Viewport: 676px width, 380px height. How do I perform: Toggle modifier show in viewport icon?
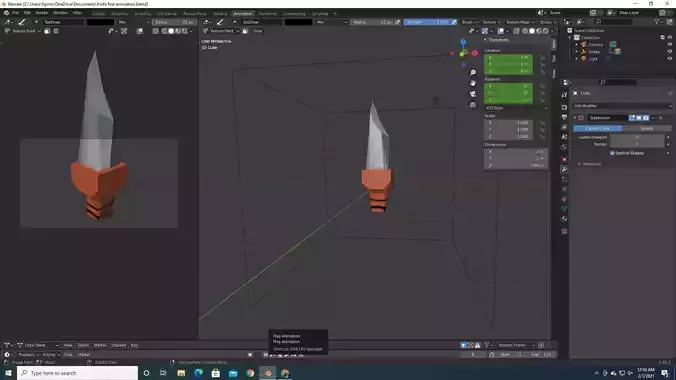coord(639,118)
